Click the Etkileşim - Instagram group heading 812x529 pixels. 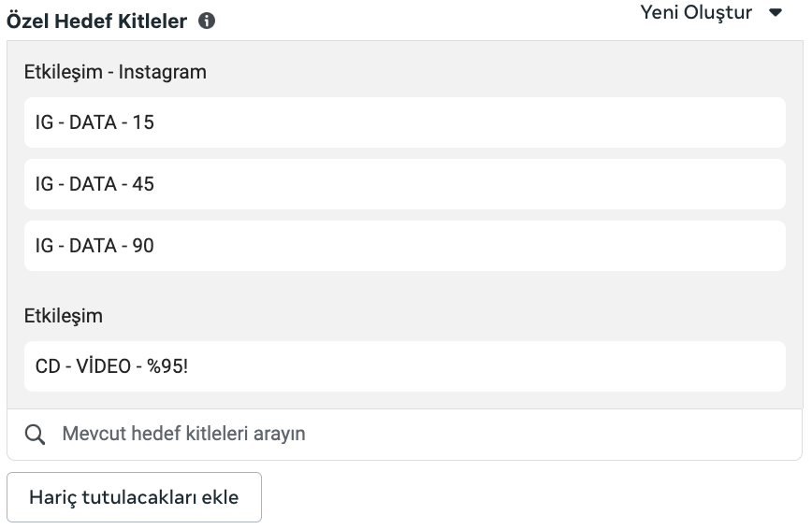tap(115, 72)
